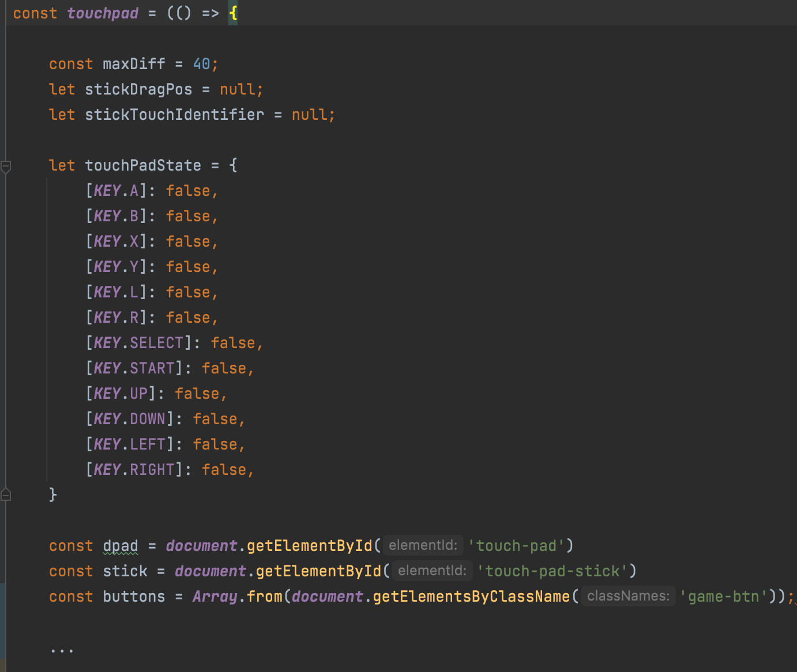Click the false value on the KEY.RIGHT row
Image resolution: width=797 pixels, height=672 pixels.
[224, 470]
